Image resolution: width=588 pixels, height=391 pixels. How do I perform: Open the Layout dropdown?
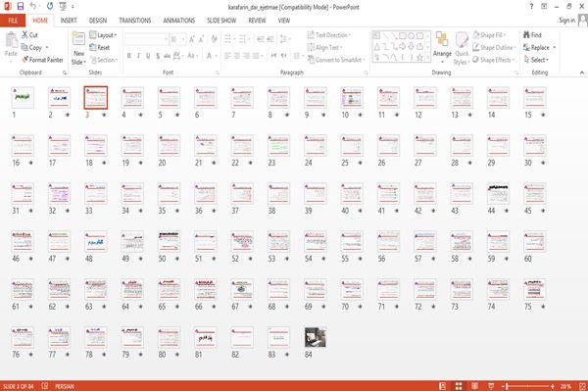pyautogui.click(x=103, y=35)
